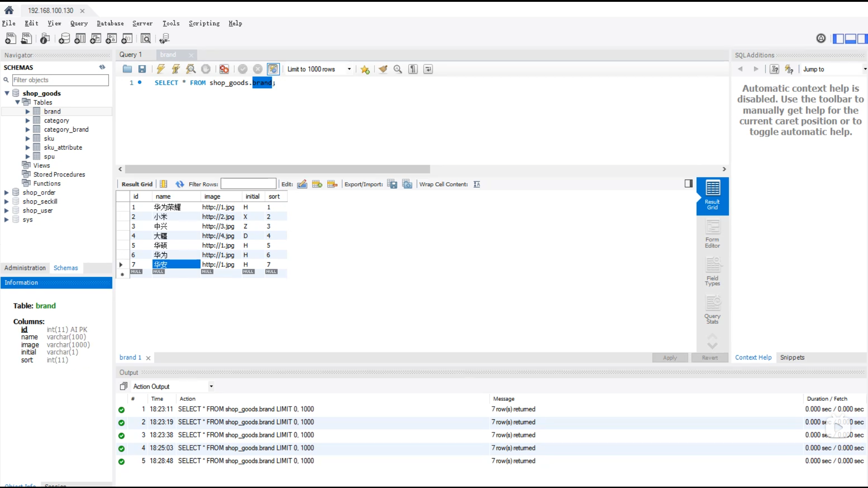This screenshot has width=868, height=488.
Task: Close the brand 1 result tab
Action: (148, 358)
